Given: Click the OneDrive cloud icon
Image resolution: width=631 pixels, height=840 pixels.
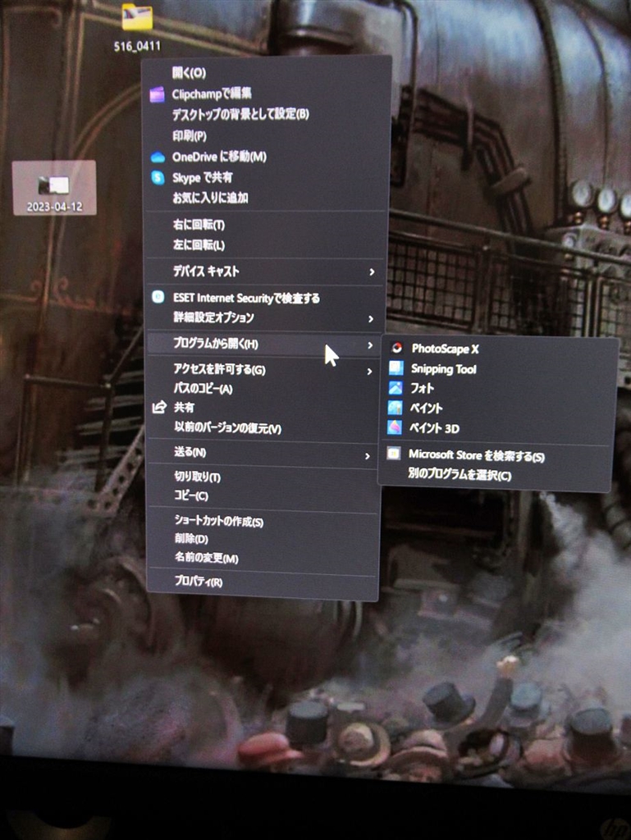Looking at the screenshot, I should (x=158, y=157).
